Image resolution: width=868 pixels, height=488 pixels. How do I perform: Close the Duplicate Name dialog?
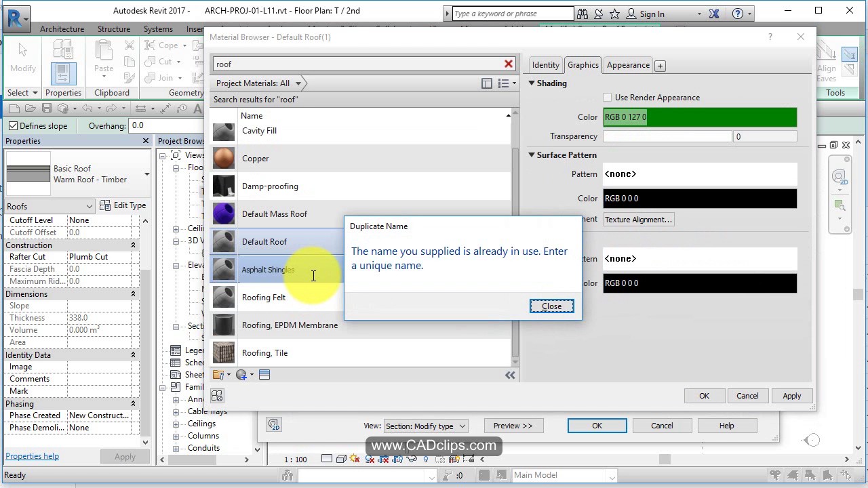coord(551,306)
